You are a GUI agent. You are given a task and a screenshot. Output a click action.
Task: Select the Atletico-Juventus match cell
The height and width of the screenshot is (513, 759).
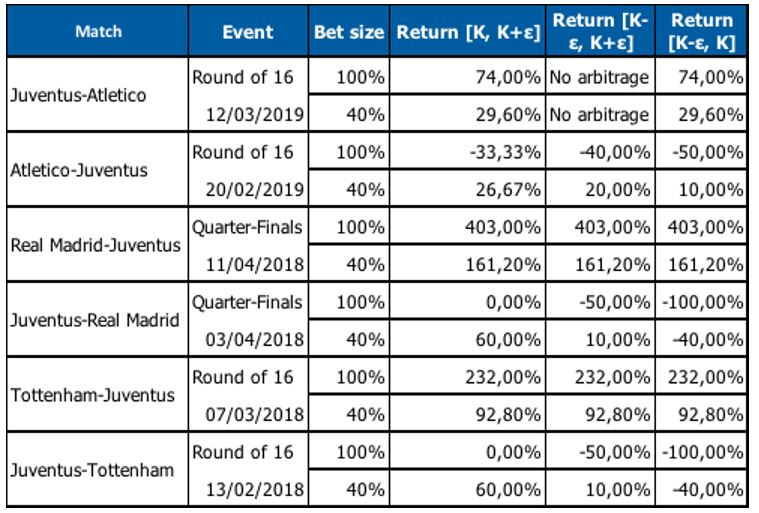click(98, 169)
